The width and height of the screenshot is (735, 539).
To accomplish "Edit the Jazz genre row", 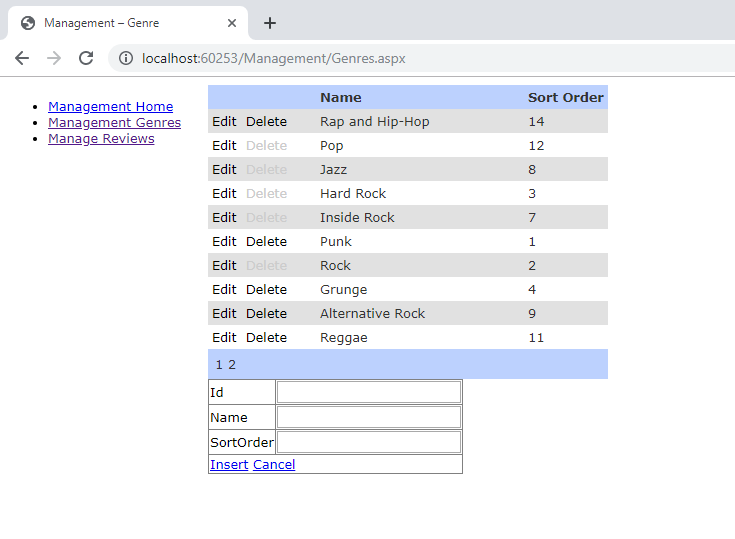I will click(224, 170).
